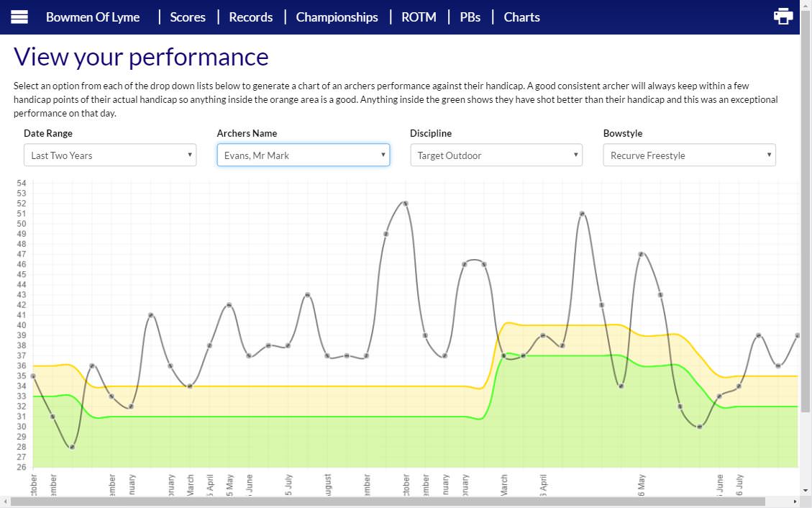Click the printer icon

[x=783, y=17]
